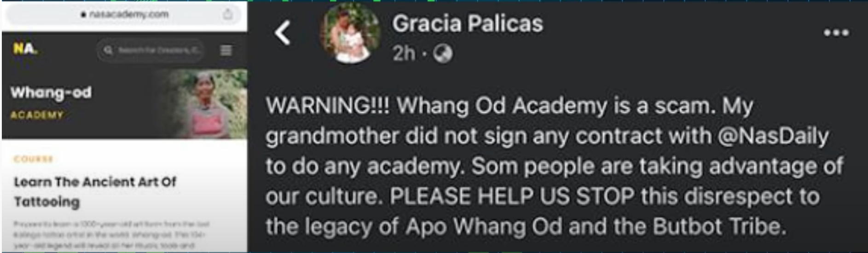Click the search magnifier icon
This screenshot has width=868, height=253.
pos(108,50)
